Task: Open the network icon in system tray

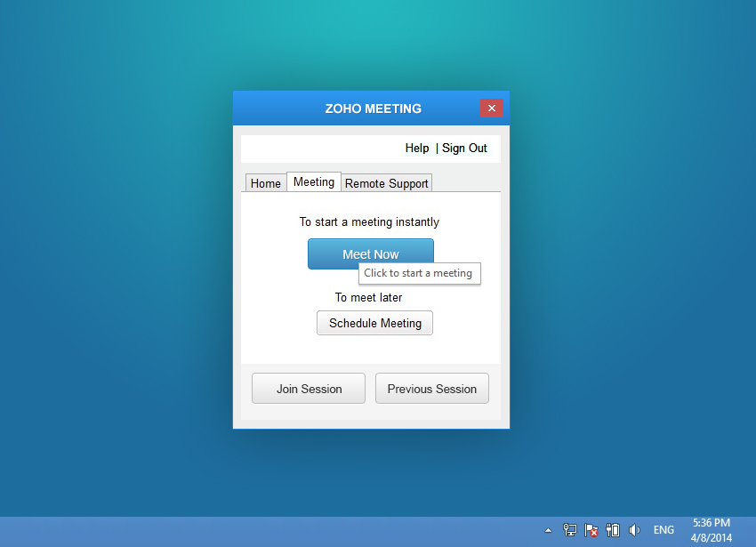Action: pyautogui.click(x=569, y=531)
